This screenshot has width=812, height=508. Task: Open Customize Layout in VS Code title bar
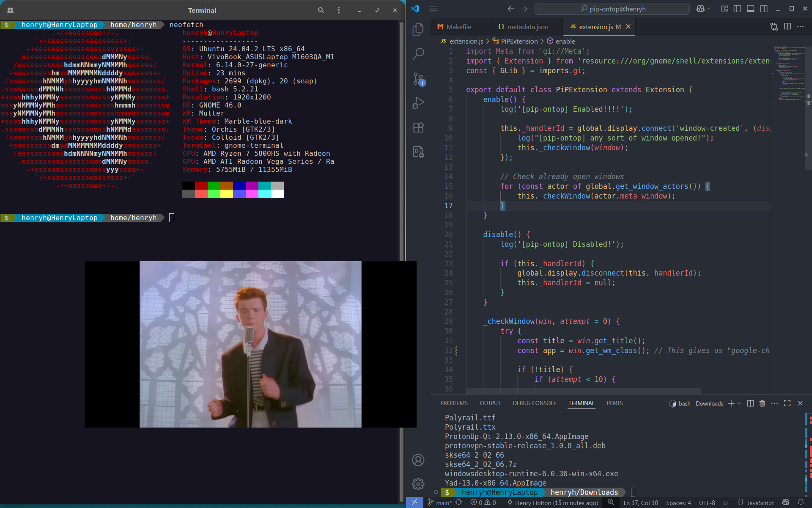[724, 9]
